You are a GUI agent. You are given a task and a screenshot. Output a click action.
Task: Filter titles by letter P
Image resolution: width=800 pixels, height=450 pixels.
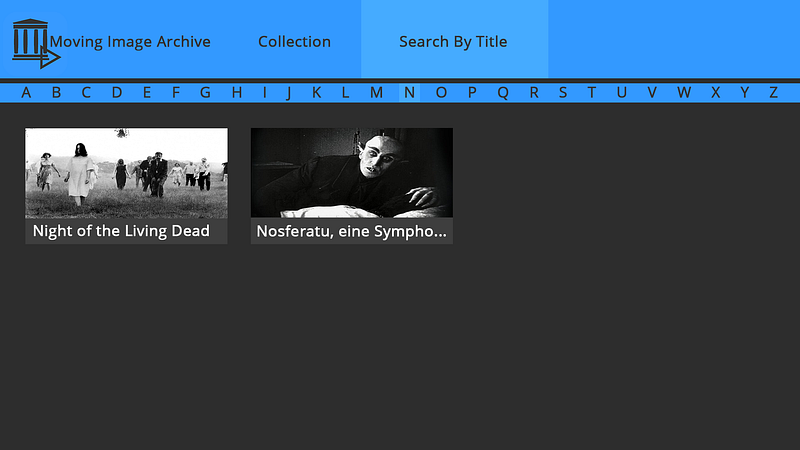[x=472, y=92]
